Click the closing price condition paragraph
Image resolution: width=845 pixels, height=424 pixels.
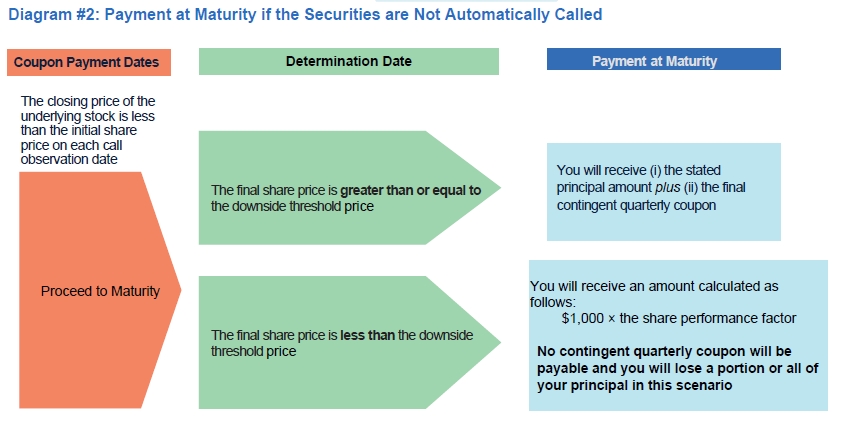88,130
